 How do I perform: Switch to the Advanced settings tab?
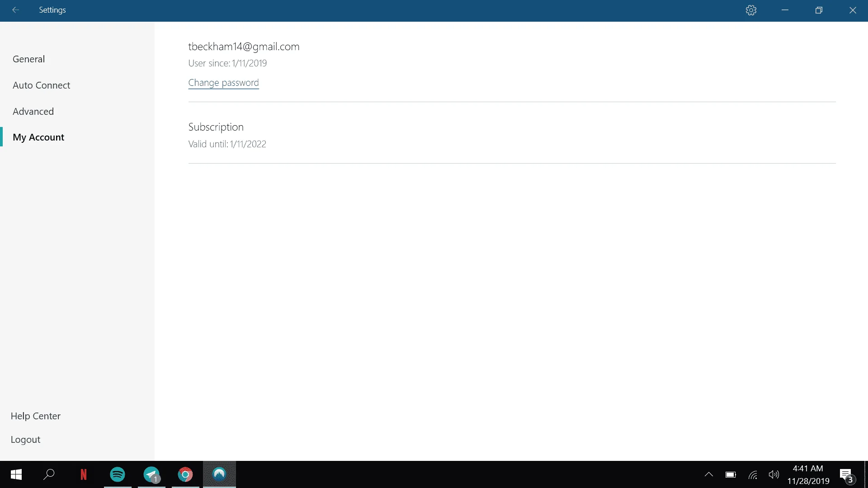pyautogui.click(x=33, y=112)
